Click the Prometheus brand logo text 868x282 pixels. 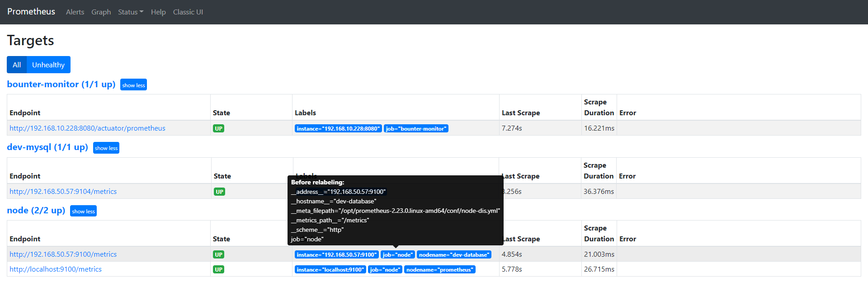click(31, 12)
